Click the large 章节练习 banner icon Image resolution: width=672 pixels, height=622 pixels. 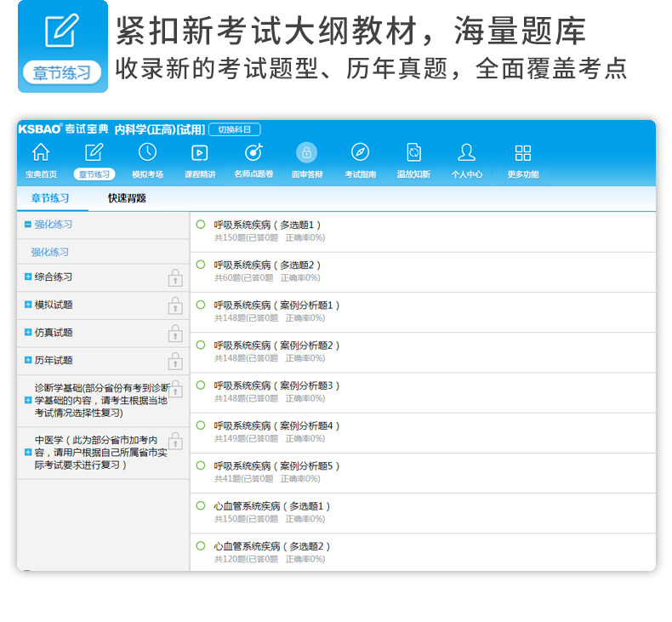coord(63,46)
